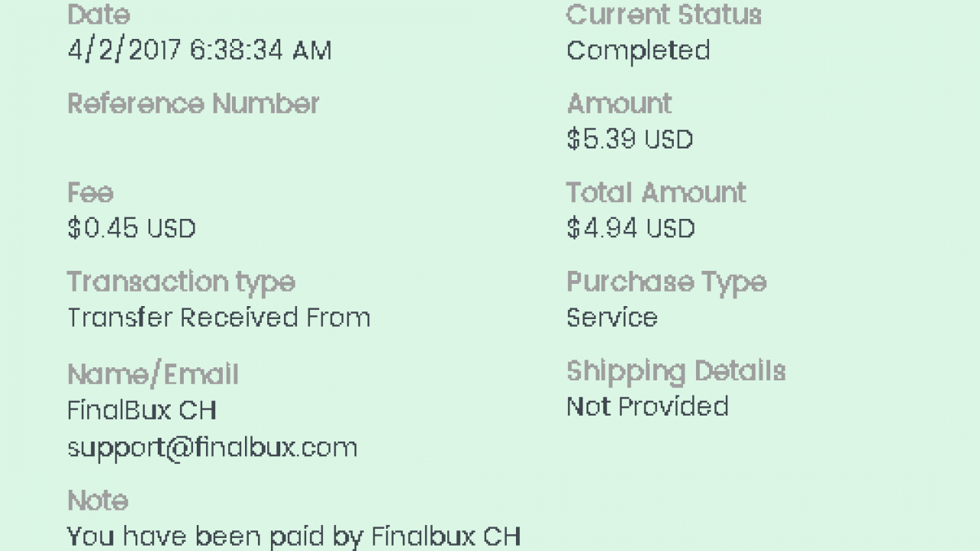Click the date value 4/2/2017 6:38:34 AM
This screenshot has width=980, height=551.
pos(199,51)
